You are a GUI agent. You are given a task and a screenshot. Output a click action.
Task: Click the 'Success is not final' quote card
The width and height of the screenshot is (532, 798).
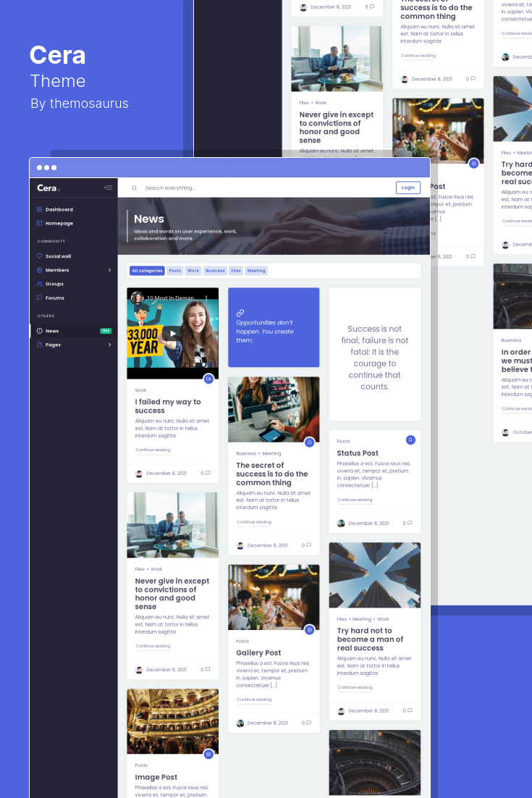[x=375, y=354]
